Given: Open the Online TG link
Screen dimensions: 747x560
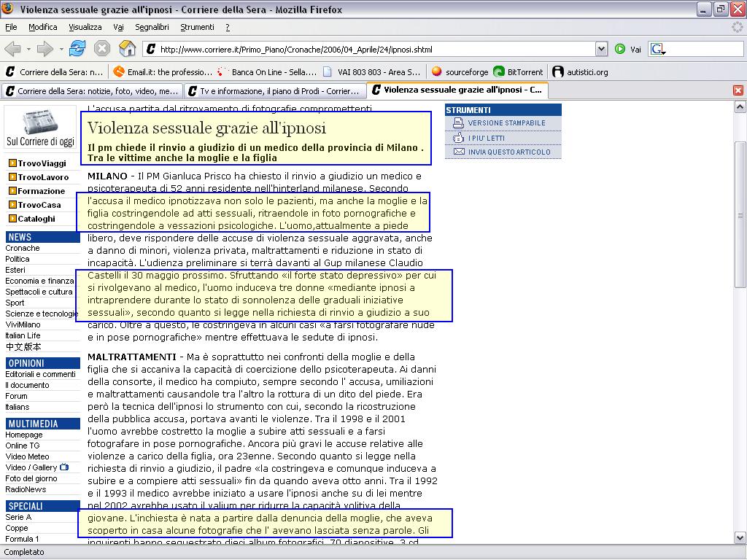Looking at the screenshot, I should pyautogui.click(x=23, y=446).
